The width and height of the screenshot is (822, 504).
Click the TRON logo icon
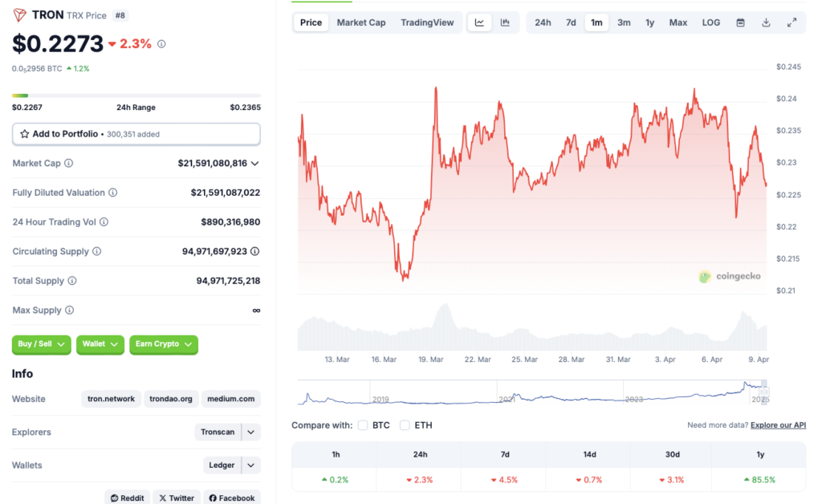pyautogui.click(x=20, y=14)
